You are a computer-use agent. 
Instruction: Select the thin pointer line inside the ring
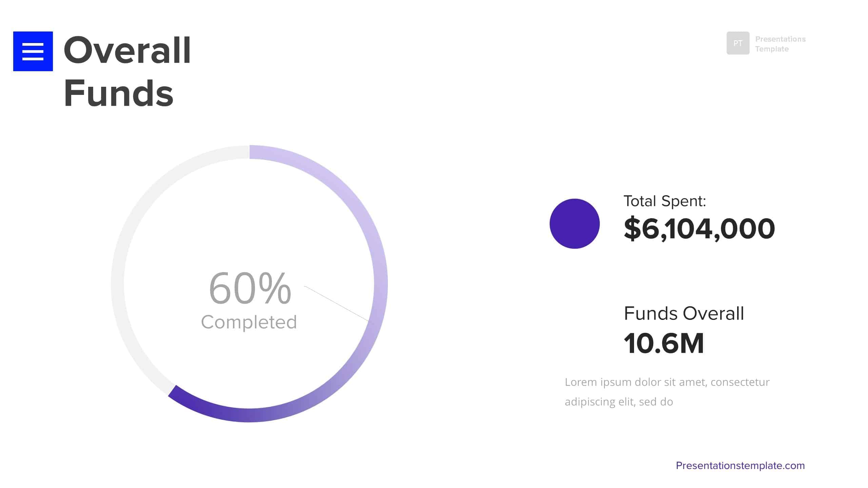coord(338,305)
